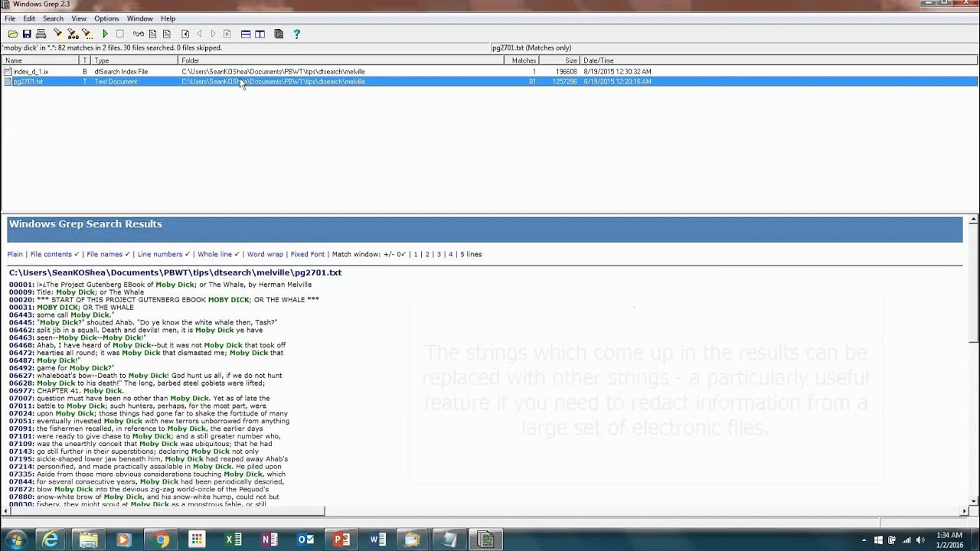Switch to vertical split layout icon
The height and width of the screenshot is (551, 980).
[x=260, y=34]
